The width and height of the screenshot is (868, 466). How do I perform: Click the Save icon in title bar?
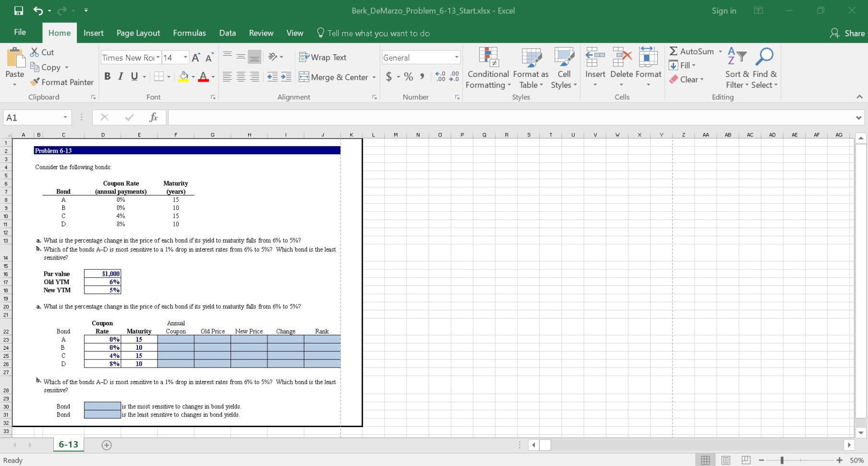click(19, 11)
